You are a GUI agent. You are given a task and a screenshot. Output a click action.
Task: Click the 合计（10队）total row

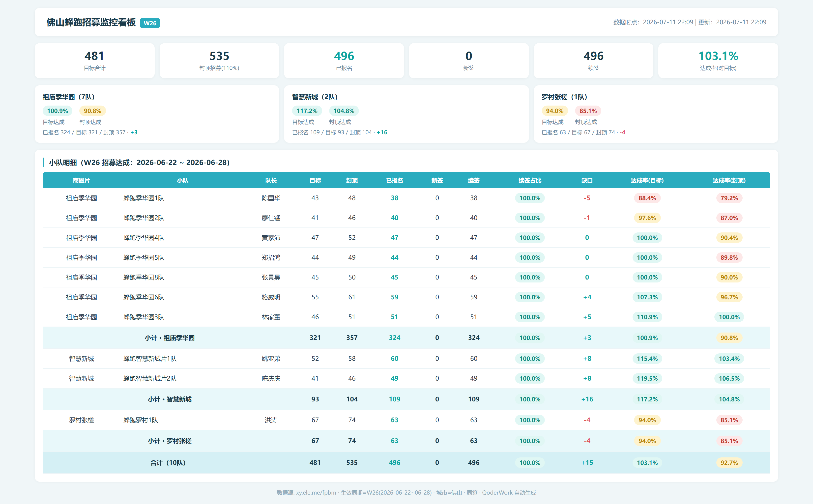[406, 462]
